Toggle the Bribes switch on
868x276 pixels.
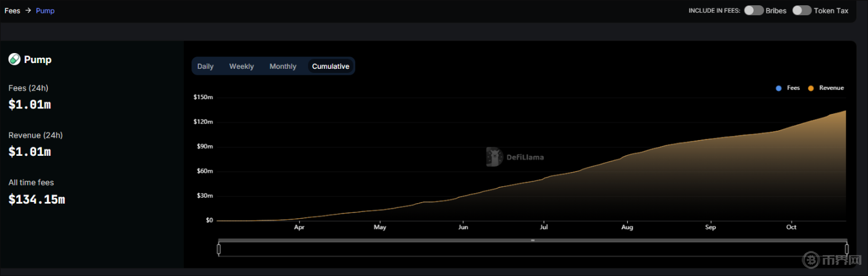click(x=753, y=11)
